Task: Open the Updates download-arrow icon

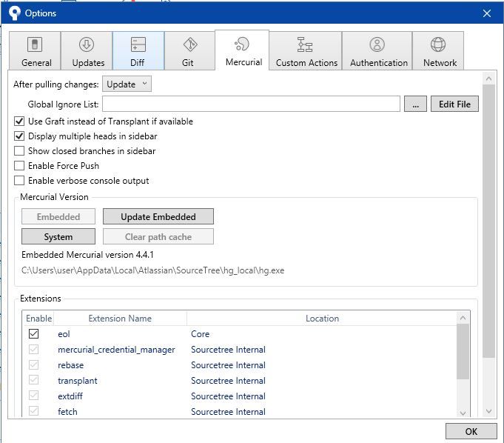Action: pos(87,44)
